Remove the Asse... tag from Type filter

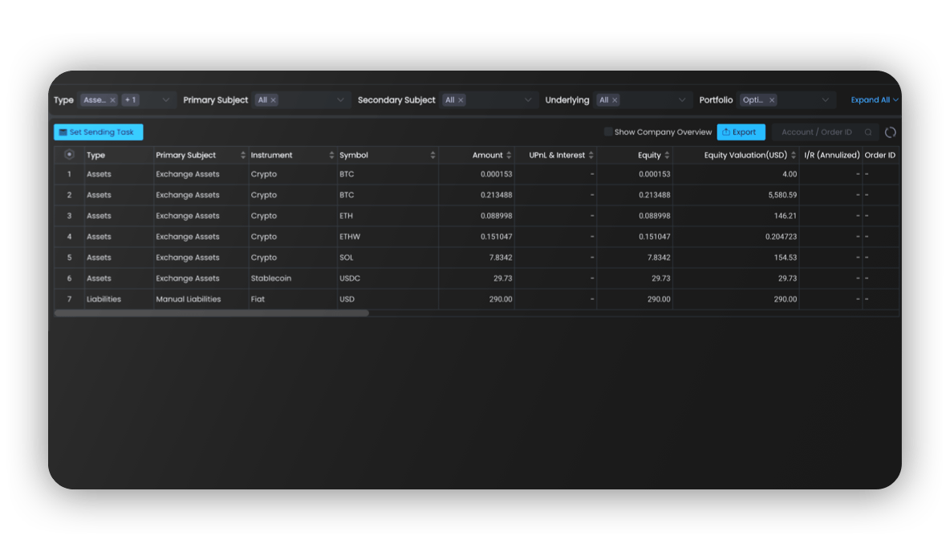112,100
